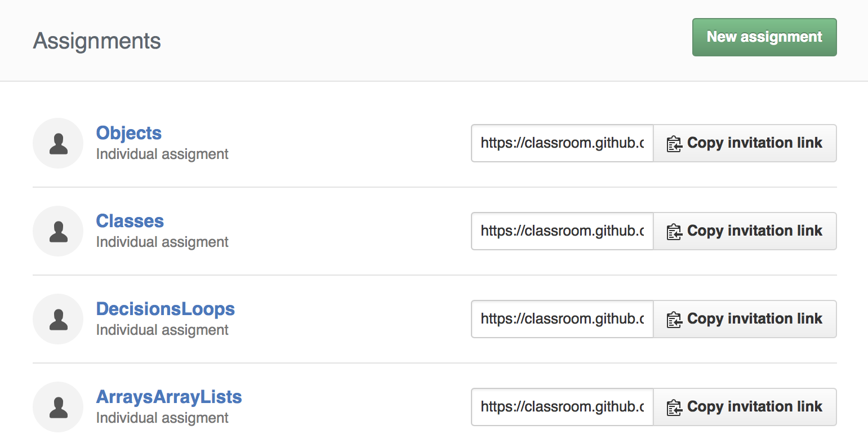Click the clipboard icon beside Classes assignment

(x=674, y=231)
